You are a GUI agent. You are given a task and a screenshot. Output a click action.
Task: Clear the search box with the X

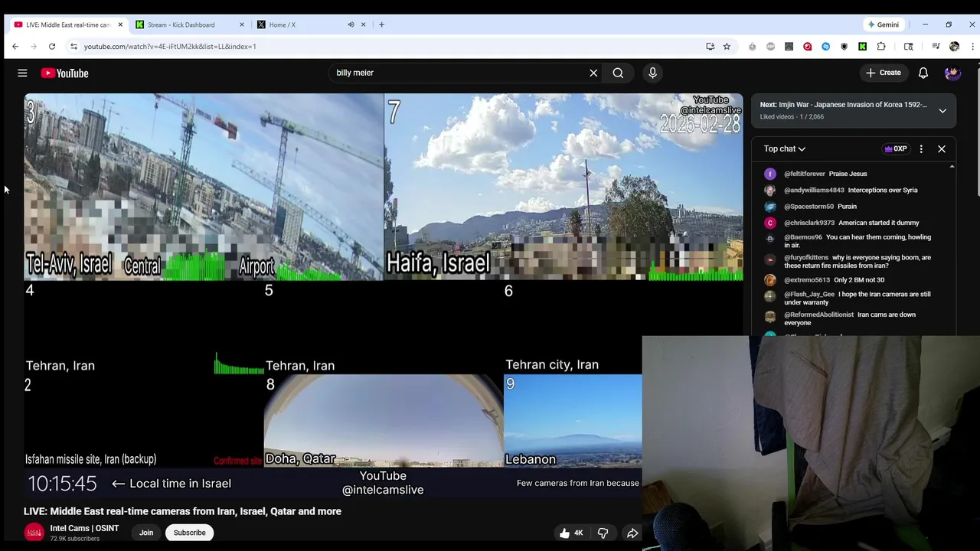(593, 73)
